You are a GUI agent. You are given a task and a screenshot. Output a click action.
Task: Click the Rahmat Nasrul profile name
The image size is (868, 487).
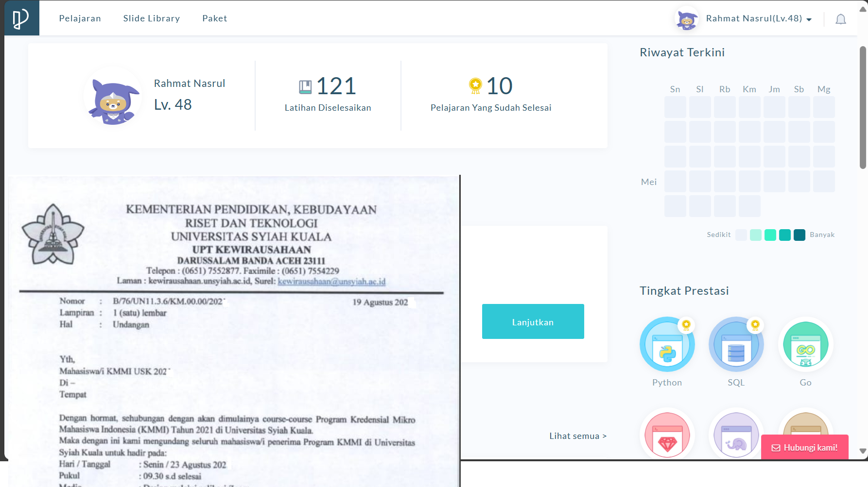[190, 84]
